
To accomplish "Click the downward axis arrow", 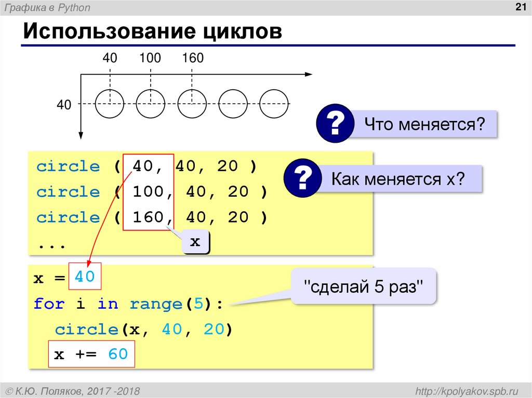I will (x=82, y=136).
